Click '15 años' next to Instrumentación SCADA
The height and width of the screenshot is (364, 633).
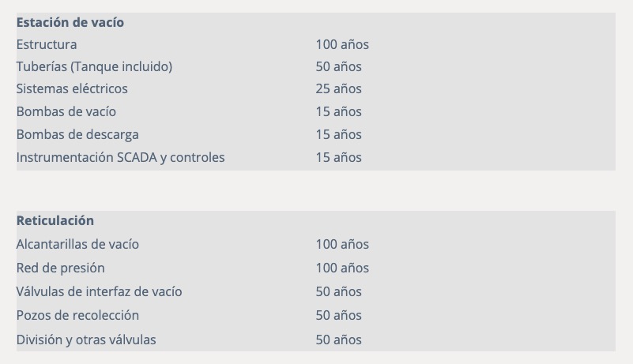[x=338, y=157]
